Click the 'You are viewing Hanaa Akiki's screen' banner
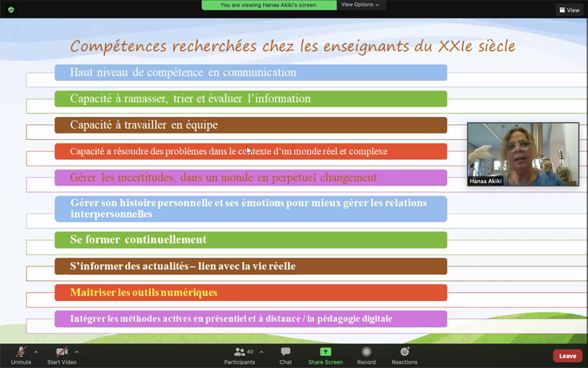The width and height of the screenshot is (588, 368). (x=268, y=5)
